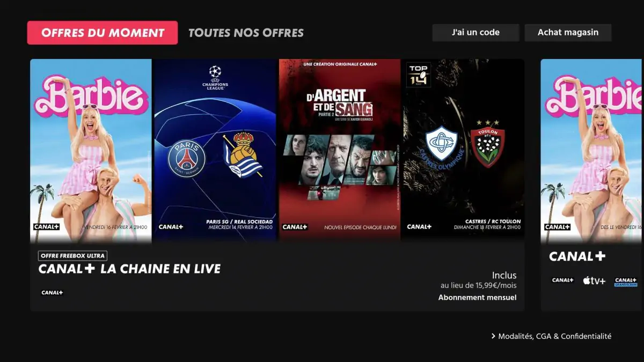The height and width of the screenshot is (362, 644).
Task: Click the Top 14 logo
Action: pyautogui.click(x=419, y=75)
